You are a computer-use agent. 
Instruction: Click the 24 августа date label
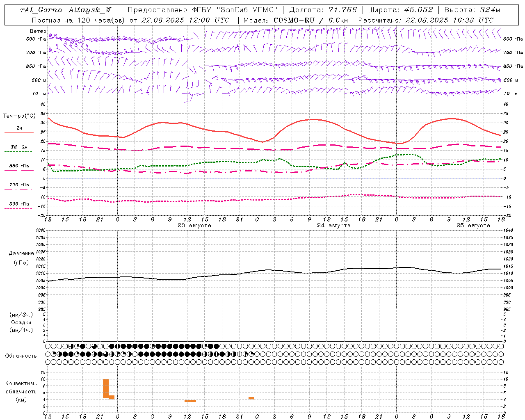tap(334, 226)
